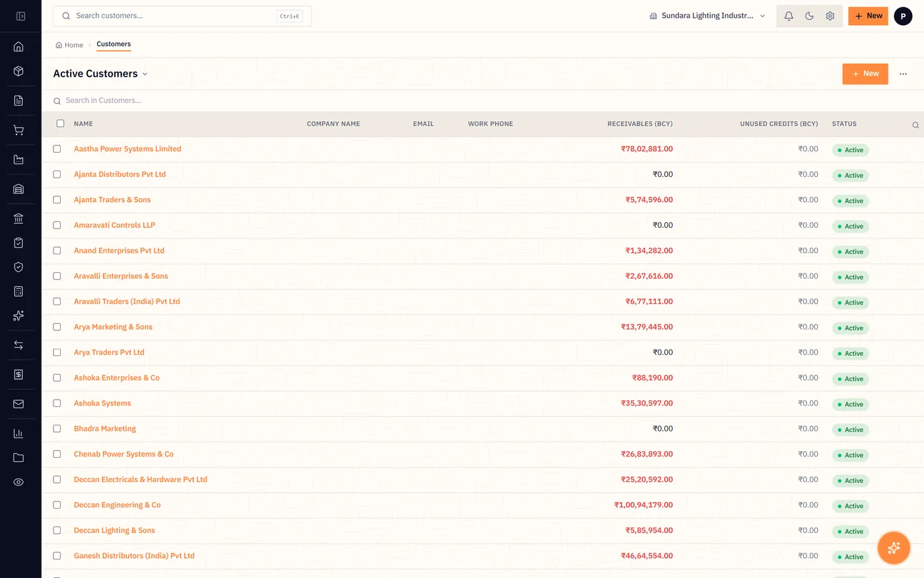Open Ajanta Distributors Pvt Ltd customer
This screenshot has height=578, width=924.
[x=120, y=174]
